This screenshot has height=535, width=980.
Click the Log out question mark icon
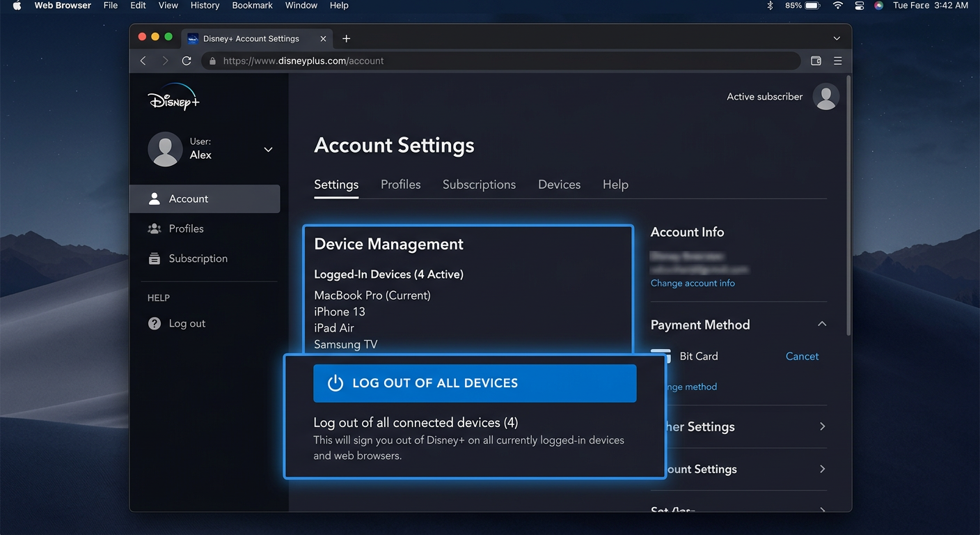pos(154,323)
